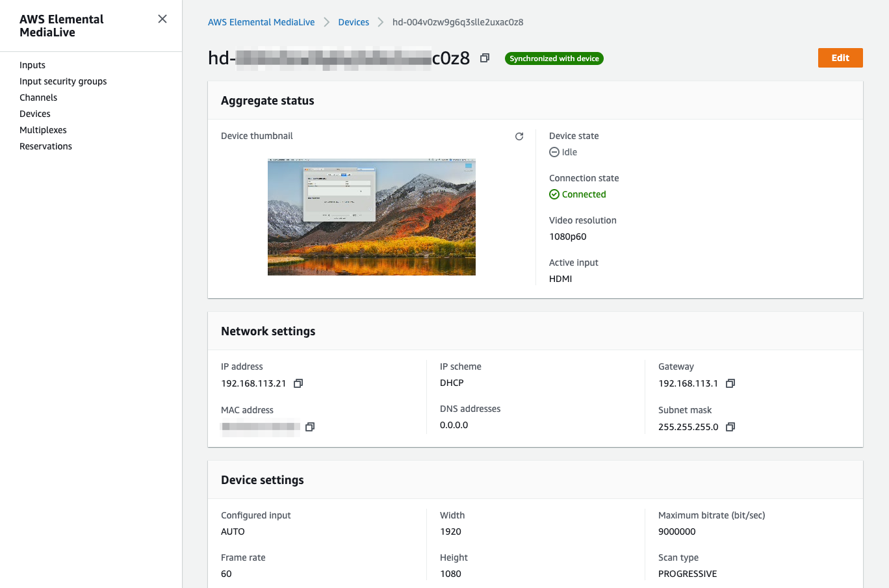Copy the MAC address
This screenshot has height=588, width=889.
[310, 427]
